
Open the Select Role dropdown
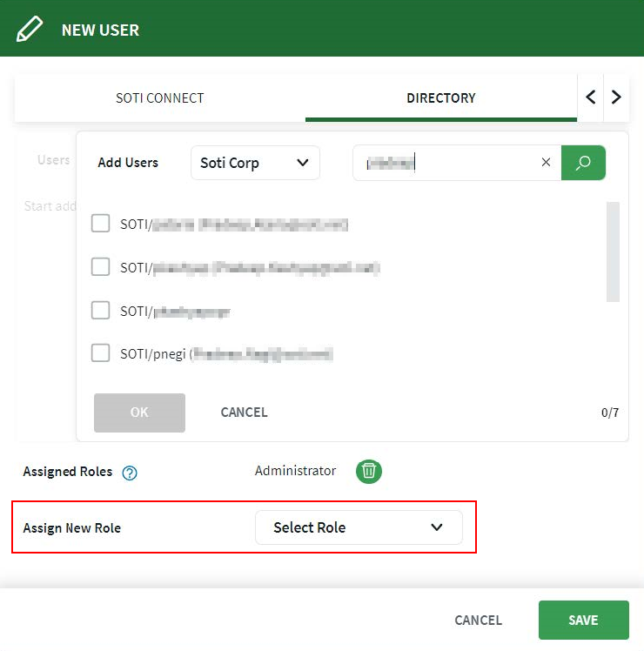(x=359, y=527)
